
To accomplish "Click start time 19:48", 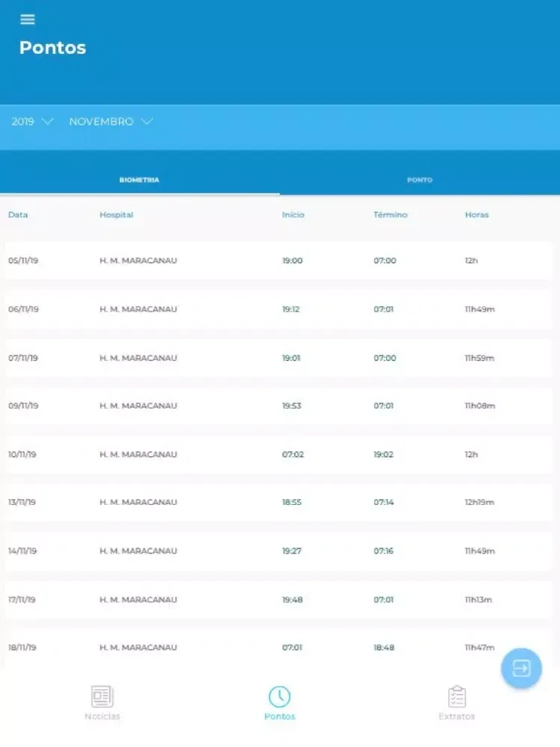I will 292,599.
